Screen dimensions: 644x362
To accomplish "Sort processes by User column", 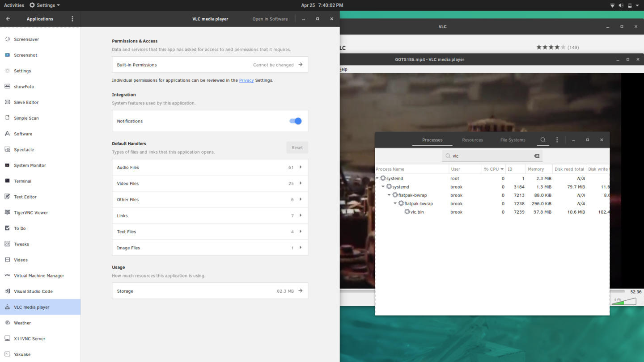I will click(465, 169).
